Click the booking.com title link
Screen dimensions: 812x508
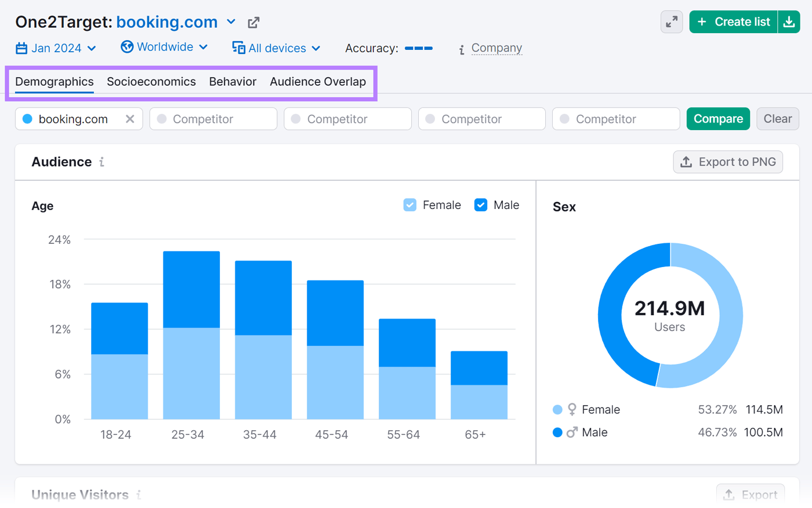pyautogui.click(x=167, y=22)
